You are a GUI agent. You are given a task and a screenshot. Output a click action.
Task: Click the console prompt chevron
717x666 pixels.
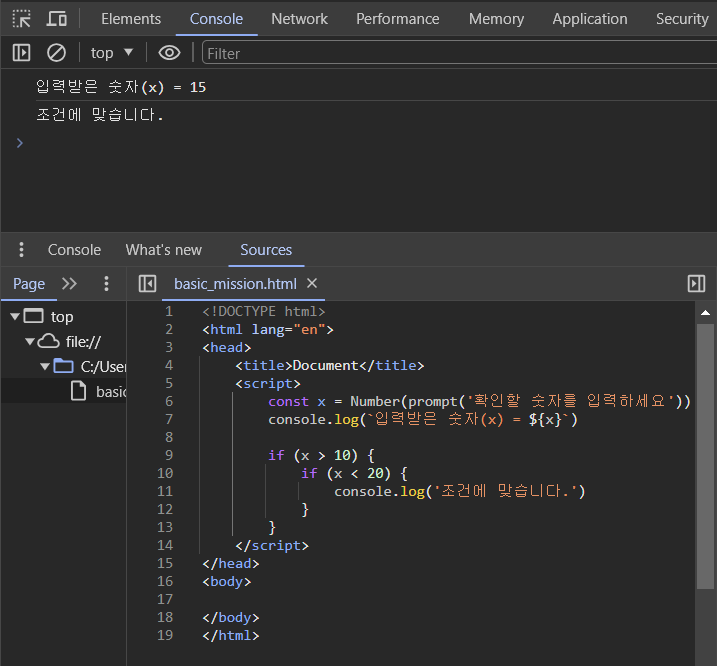tap(20, 143)
